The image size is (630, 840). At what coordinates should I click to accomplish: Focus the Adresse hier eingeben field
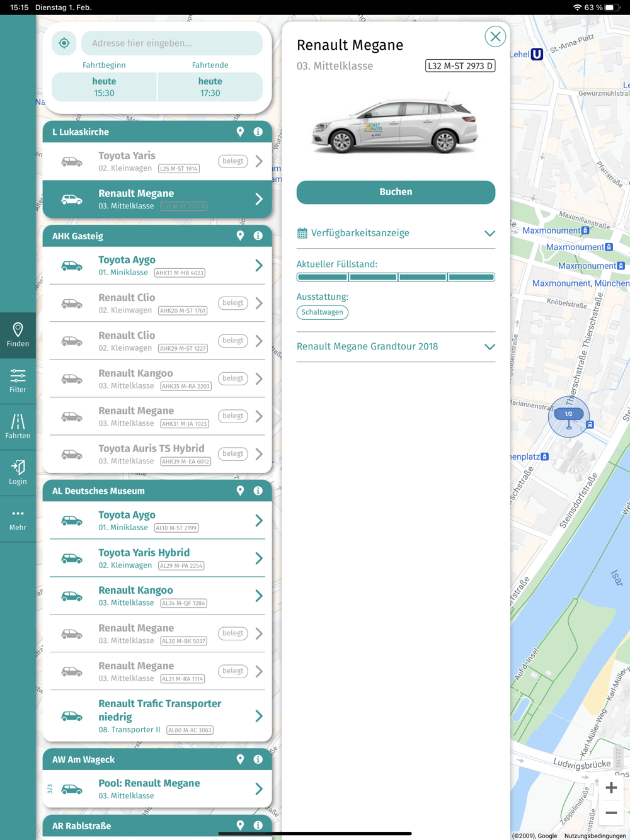(x=172, y=43)
